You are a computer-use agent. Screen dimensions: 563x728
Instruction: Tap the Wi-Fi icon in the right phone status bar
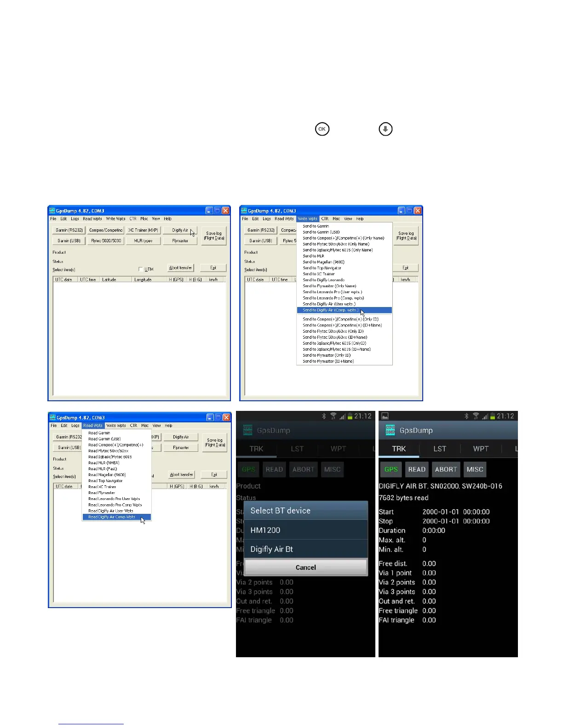pyautogui.click(x=476, y=416)
